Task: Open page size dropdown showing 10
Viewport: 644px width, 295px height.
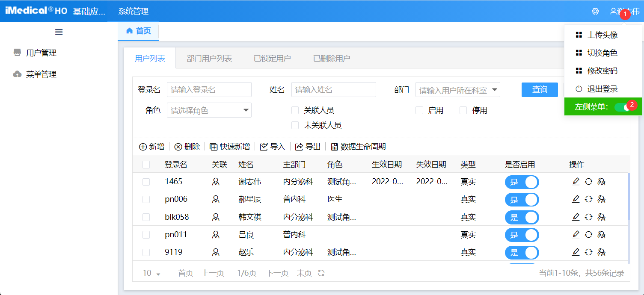Action: (151, 273)
